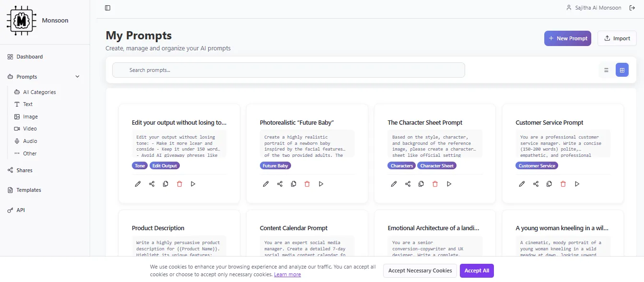Edit the Photorealistic Future Baby prompt

click(x=266, y=184)
